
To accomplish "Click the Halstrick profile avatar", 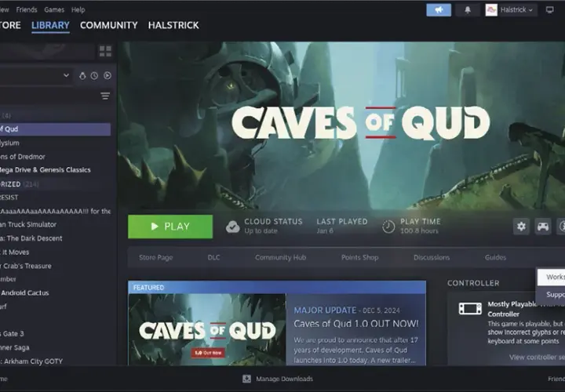I will click(x=491, y=10).
